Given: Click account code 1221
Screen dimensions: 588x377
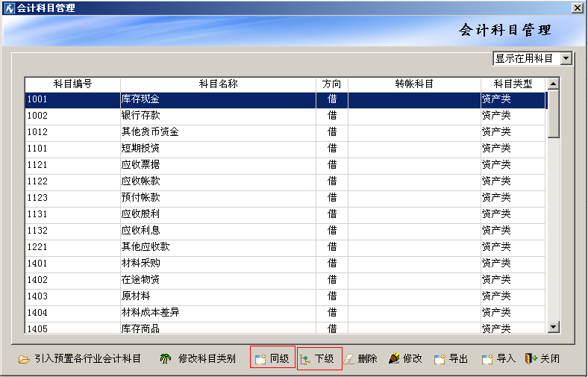Looking at the screenshot, I should 37,247.
